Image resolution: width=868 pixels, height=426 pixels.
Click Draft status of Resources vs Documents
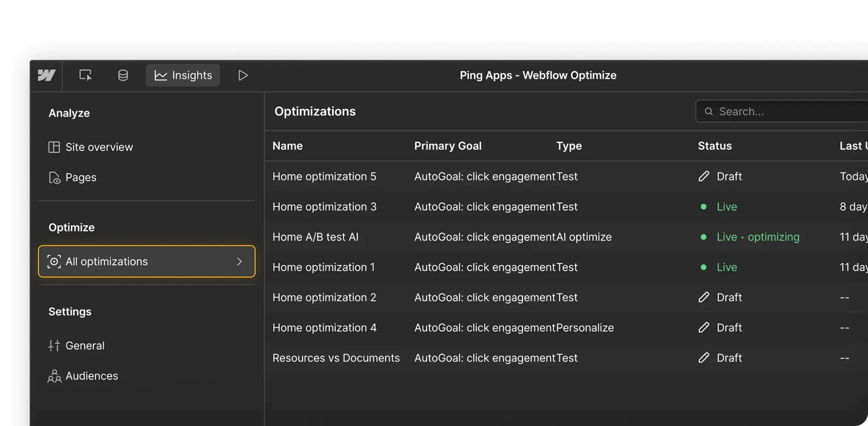(729, 358)
